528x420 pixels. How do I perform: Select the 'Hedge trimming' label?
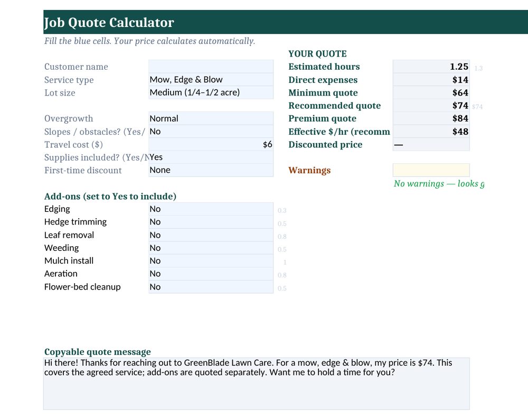pos(76,222)
